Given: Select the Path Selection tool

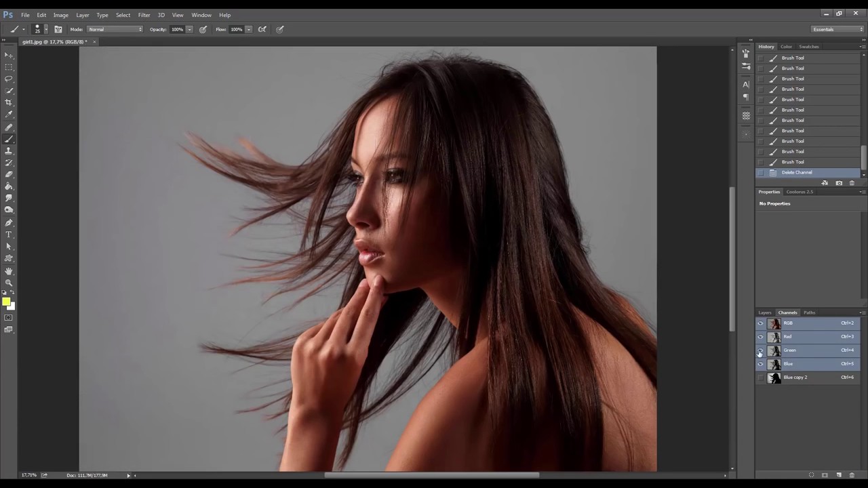Looking at the screenshot, I should pos(9,246).
